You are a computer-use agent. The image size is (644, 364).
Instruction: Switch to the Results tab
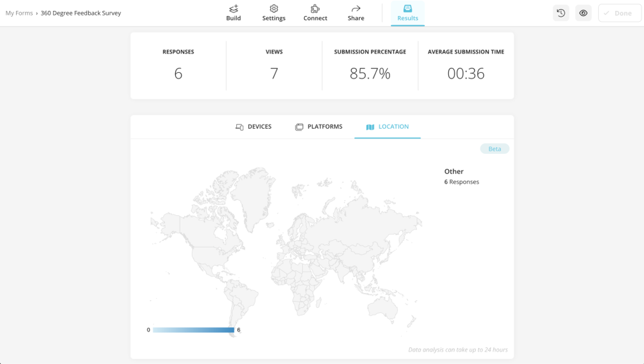(x=408, y=13)
